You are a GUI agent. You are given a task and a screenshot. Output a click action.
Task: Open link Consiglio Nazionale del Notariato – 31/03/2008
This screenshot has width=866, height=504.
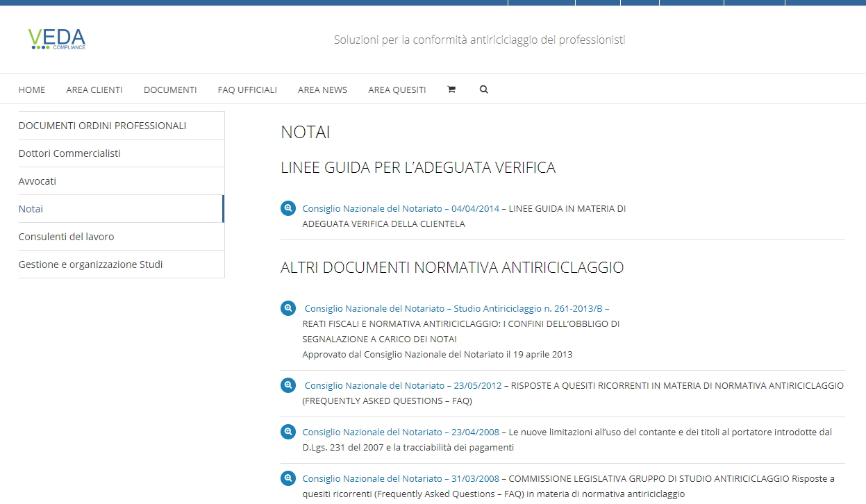tap(401, 478)
